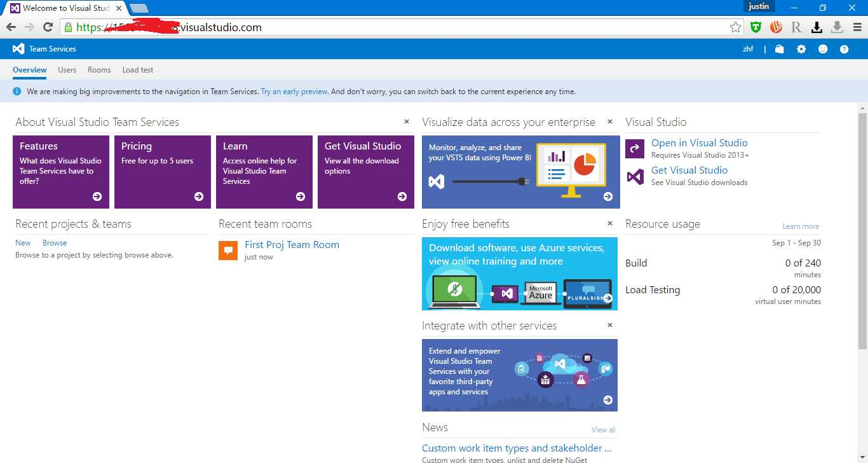Click the R extension icon
This screenshot has height=463, width=868.
[x=796, y=27]
